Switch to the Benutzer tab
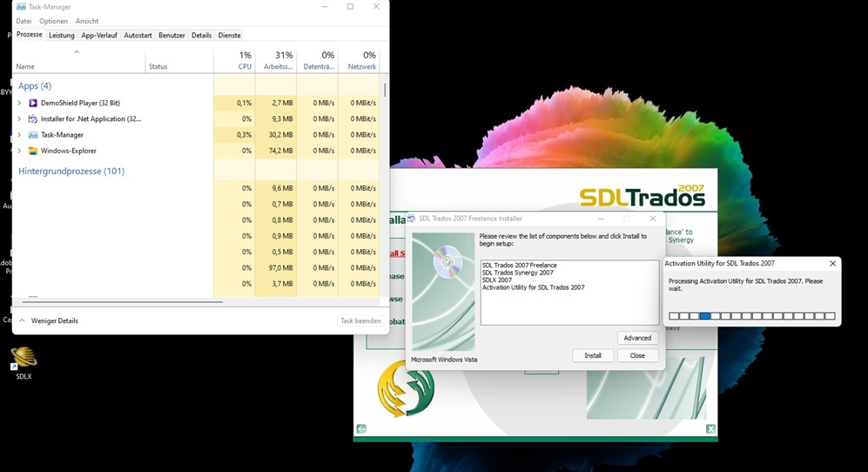This screenshot has height=472, width=868. pos(172,36)
